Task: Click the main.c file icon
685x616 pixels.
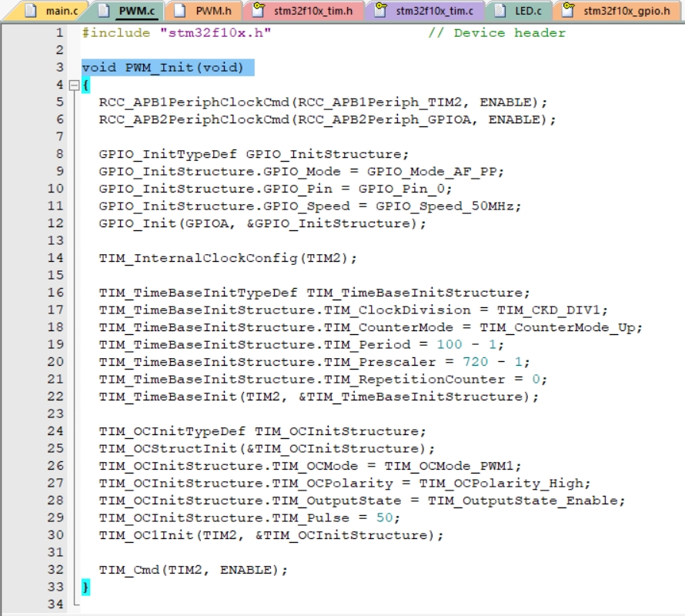Action: [x=31, y=11]
